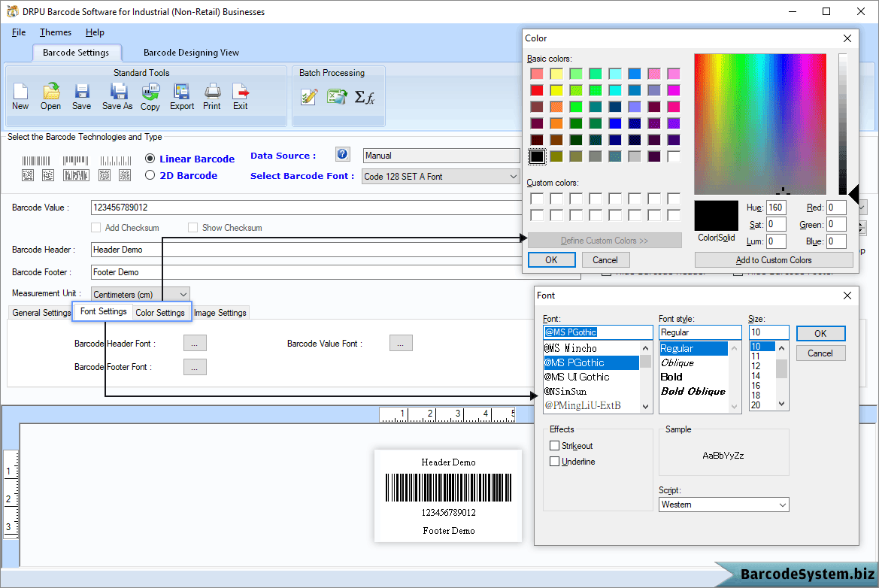The width and height of the screenshot is (879, 588).
Task: Click the last 2D barcode sample icon
Action: 125,175
